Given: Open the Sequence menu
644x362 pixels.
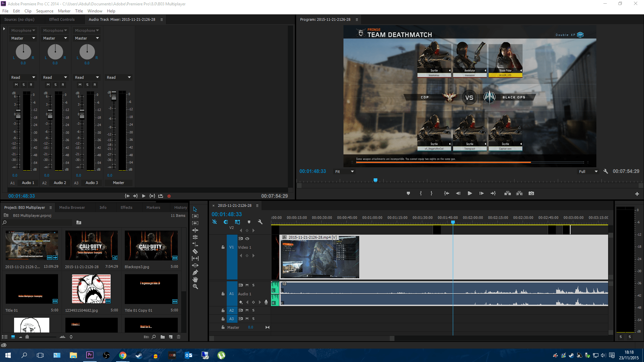Looking at the screenshot, I should [45, 11].
